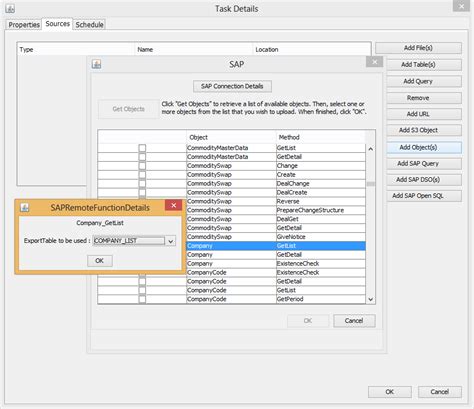Click the Java icon in Task Details title bar
The image size is (474, 409).
tap(10, 8)
